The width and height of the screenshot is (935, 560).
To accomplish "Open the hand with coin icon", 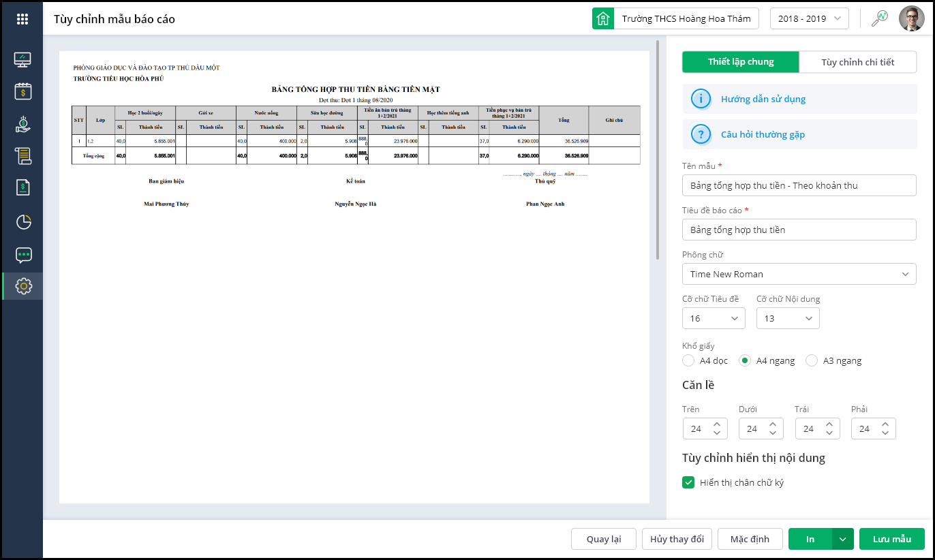I will 23,124.
